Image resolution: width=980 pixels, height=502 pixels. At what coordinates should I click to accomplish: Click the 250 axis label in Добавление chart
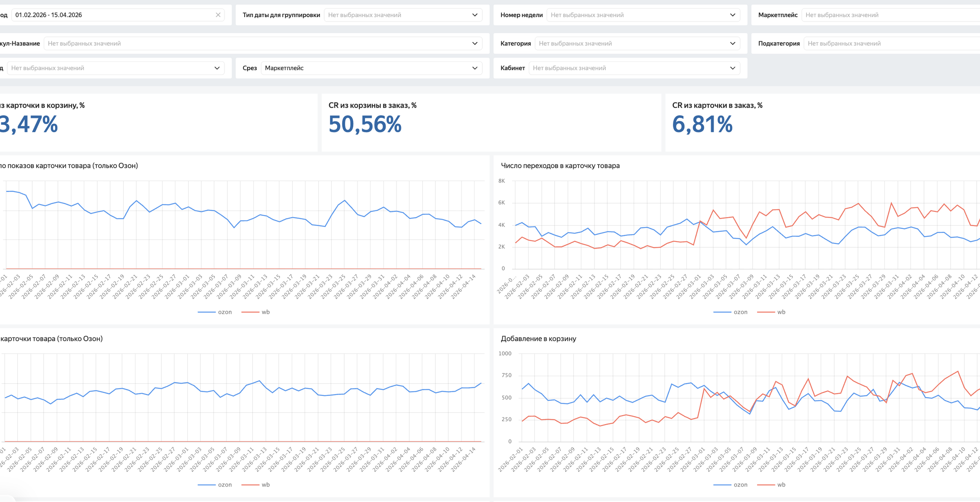click(x=506, y=420)
